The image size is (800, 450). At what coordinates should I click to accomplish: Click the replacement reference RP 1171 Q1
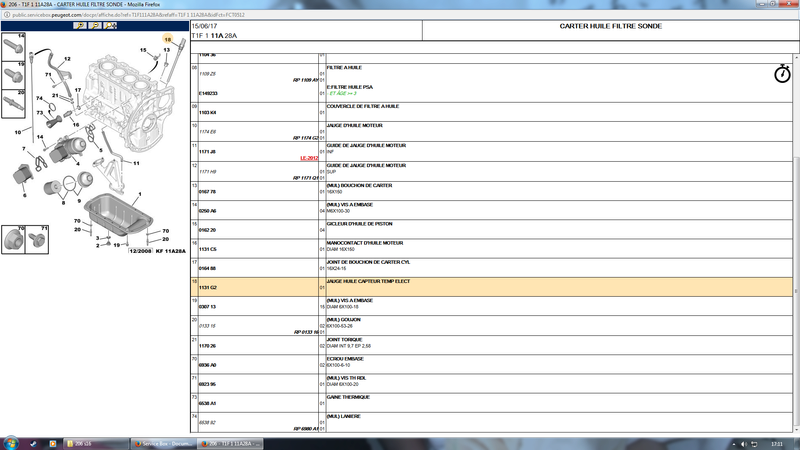point(305,178)
